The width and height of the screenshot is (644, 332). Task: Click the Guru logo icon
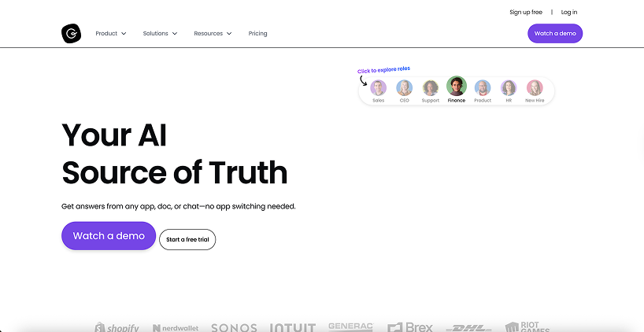(71, 33)
